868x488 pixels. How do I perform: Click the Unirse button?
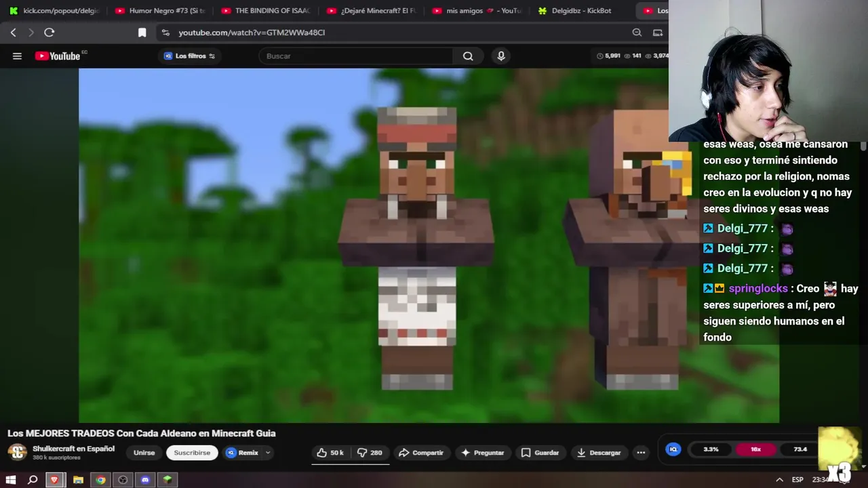144,453
